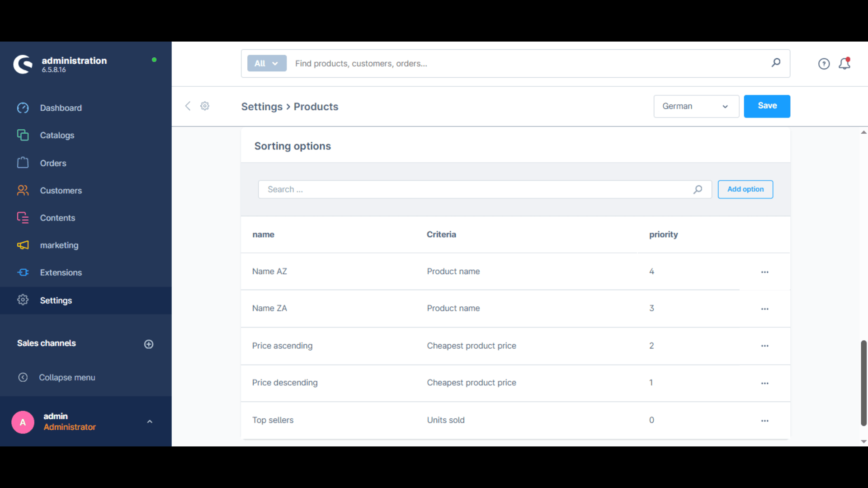Click the Customers people icon
This screenshot has width=868, height=488.
(23, 190)
